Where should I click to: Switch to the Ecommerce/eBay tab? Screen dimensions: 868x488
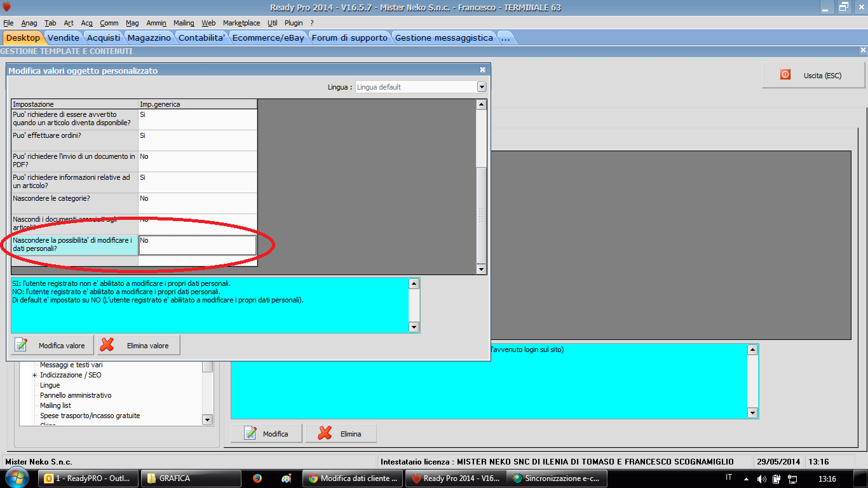pos(268,37)
